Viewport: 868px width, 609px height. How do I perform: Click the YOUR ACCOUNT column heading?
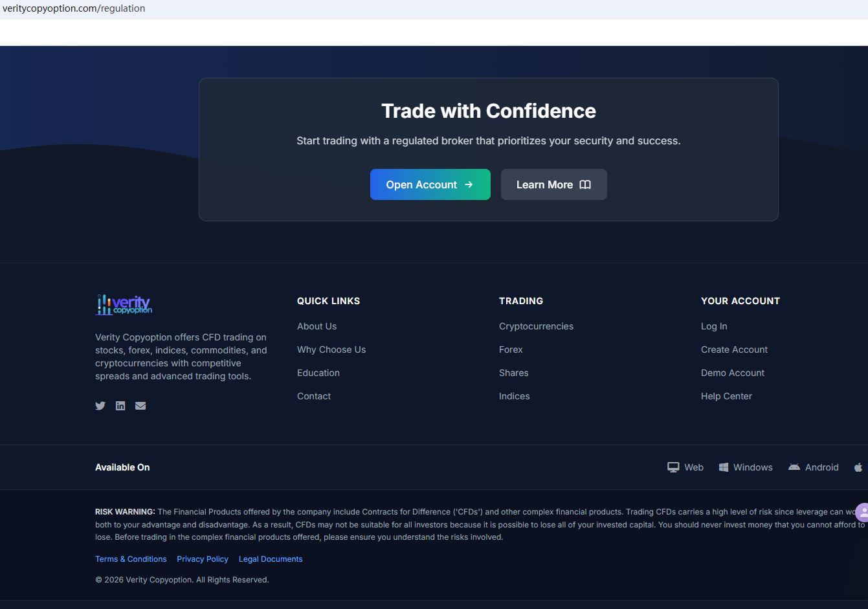pos(740,301)
